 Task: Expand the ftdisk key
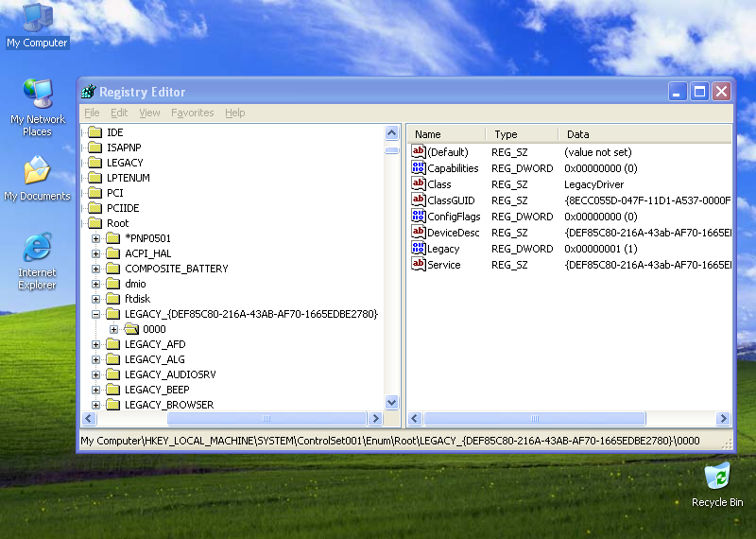pos(96,299)
